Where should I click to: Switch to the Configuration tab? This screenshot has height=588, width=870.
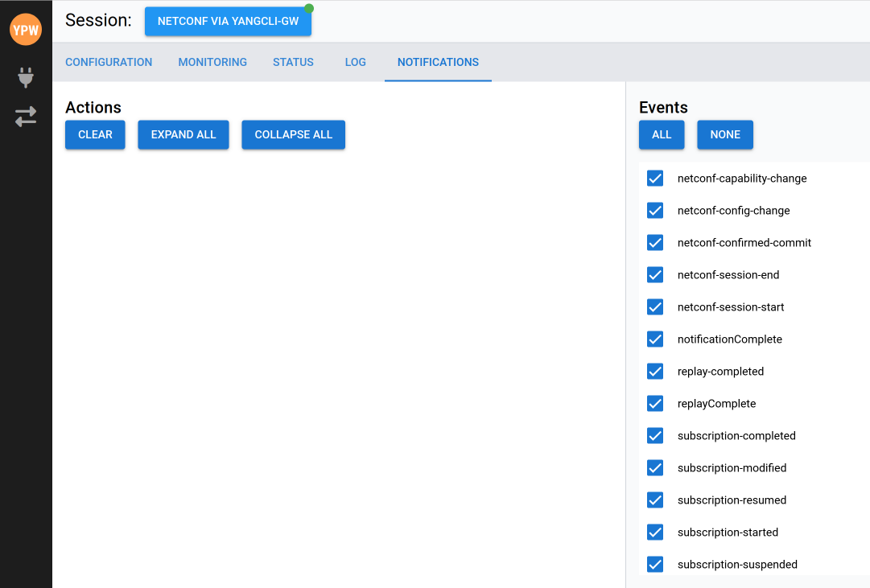pos(109,62)
